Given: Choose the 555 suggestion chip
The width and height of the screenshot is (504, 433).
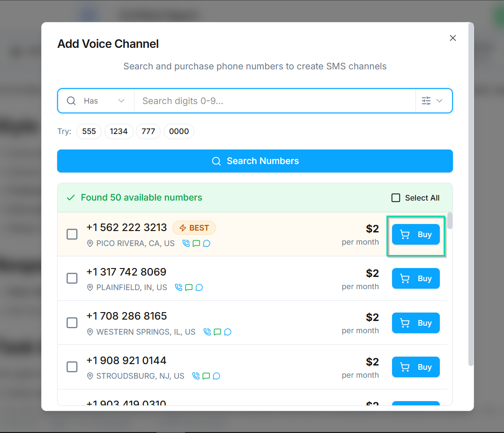Looking at the screenshot, I should click(89, 131).
